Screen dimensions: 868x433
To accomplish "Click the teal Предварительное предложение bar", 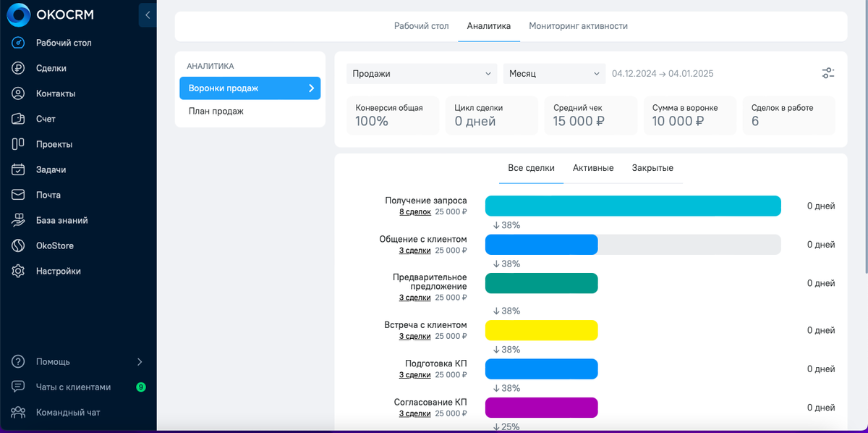I will click(541, 283).
